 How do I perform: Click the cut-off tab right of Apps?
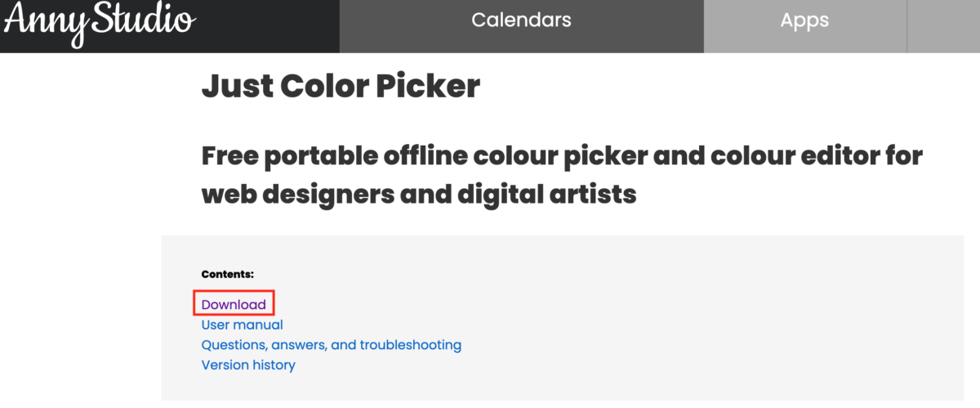point(943,25)
